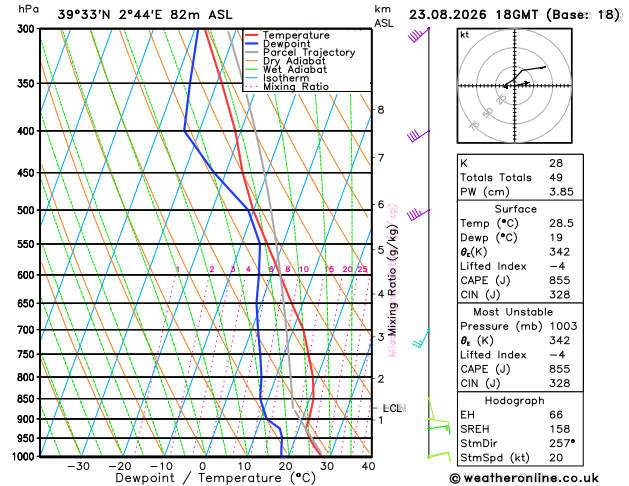Click the 500 hPa pressure level label
Screen dimensions: 629x486
pyautogui.click(x=28, y=210)
